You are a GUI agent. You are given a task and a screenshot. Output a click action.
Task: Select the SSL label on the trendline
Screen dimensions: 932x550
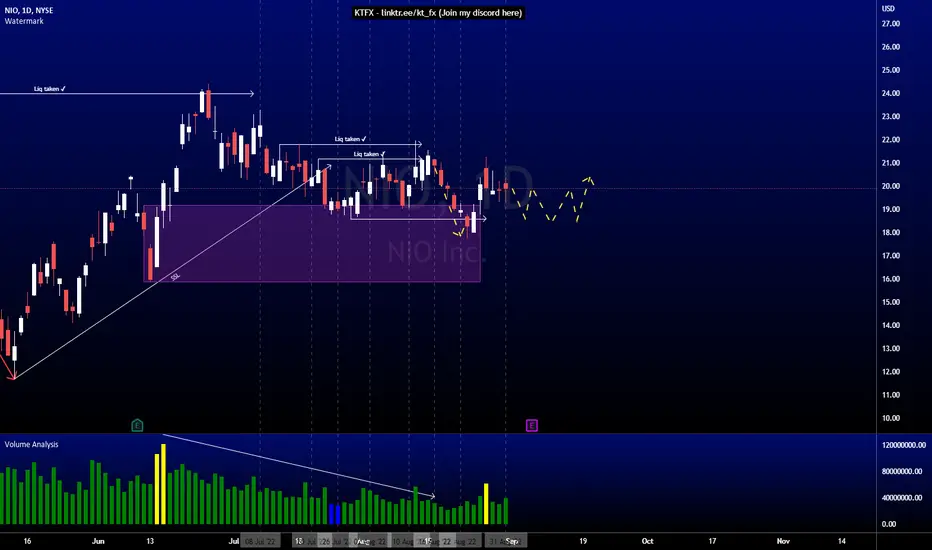click(175, 276)
